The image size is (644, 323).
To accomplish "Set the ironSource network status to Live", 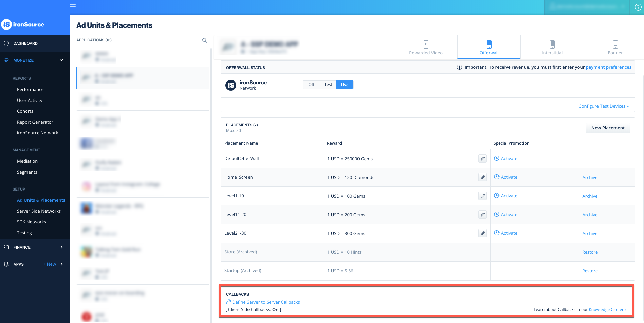I will (x=345, y=85).
